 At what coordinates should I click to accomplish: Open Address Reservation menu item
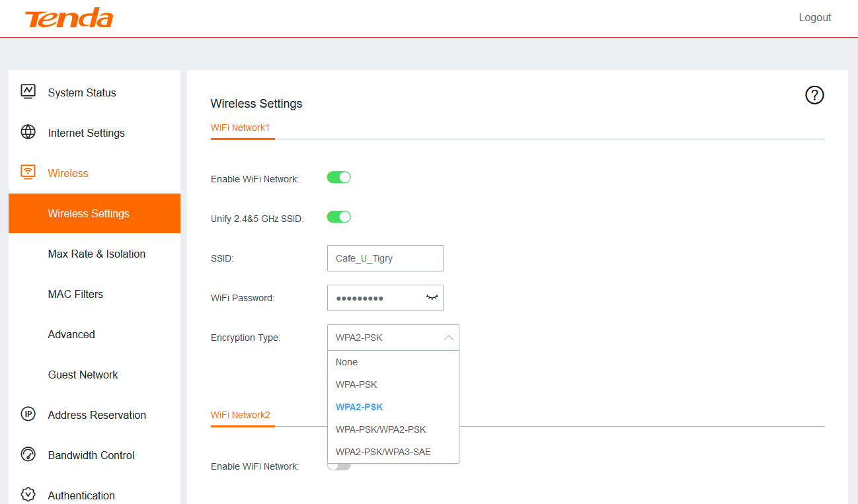click(95, 415)
